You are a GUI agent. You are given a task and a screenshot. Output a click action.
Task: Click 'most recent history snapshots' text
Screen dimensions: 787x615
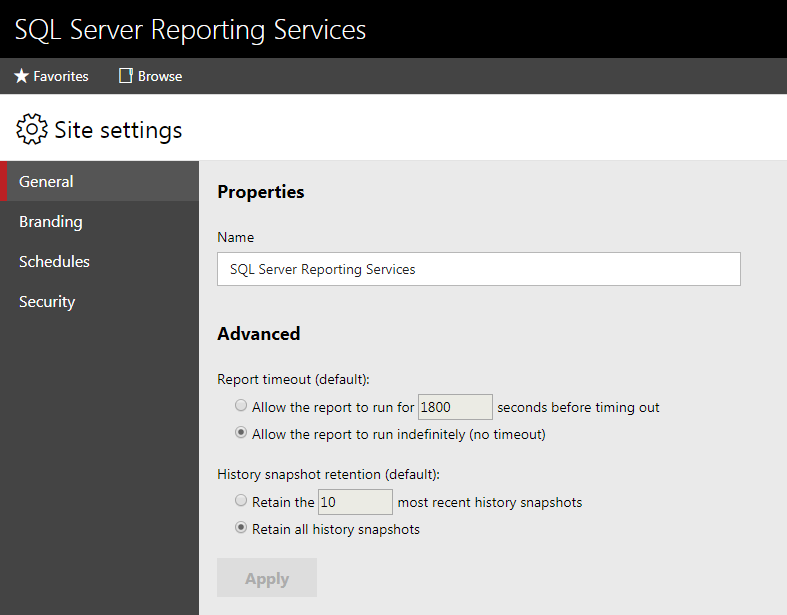point(490,503)
